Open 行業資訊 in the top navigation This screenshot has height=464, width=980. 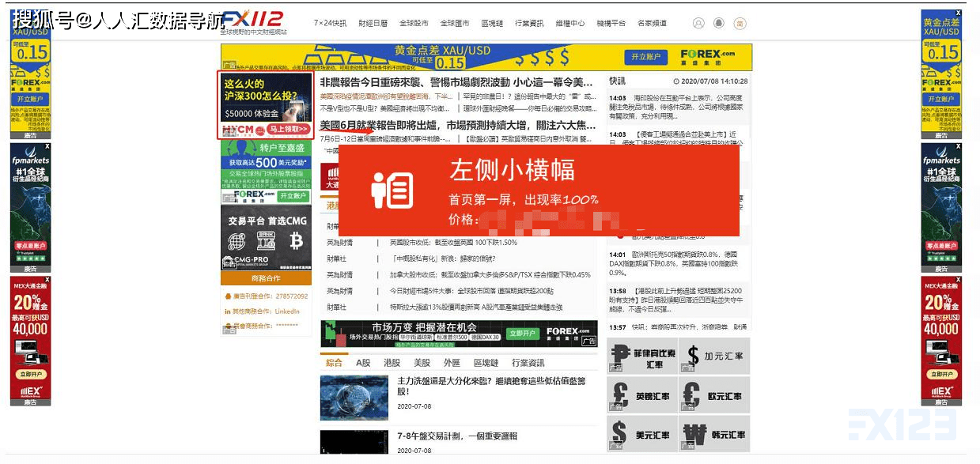[530, 24]
